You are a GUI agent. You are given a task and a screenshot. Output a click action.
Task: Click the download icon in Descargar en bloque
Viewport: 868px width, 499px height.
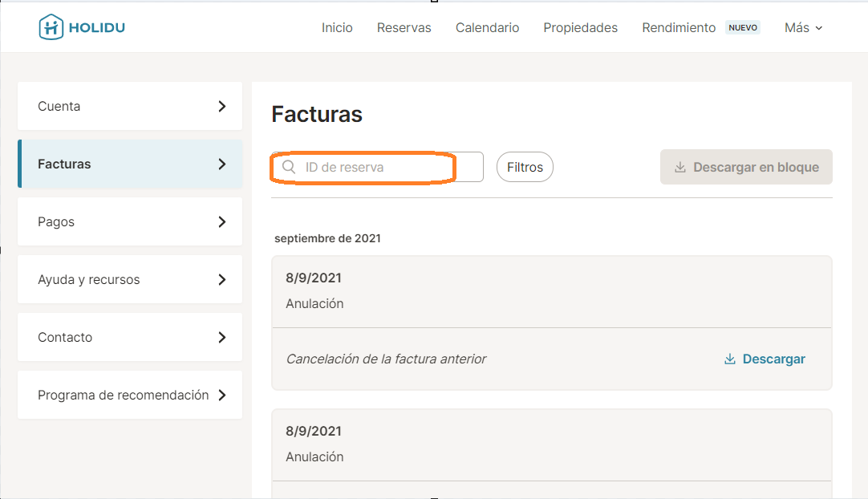(680, 168)
